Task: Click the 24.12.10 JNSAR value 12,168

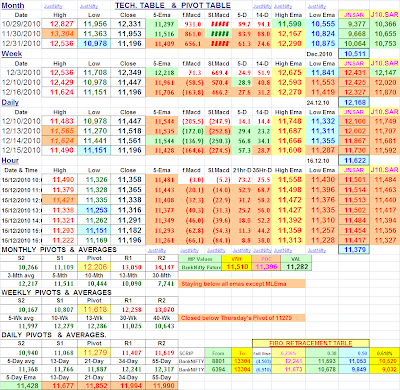Action: pyautogui.click(x=354, y=102)
